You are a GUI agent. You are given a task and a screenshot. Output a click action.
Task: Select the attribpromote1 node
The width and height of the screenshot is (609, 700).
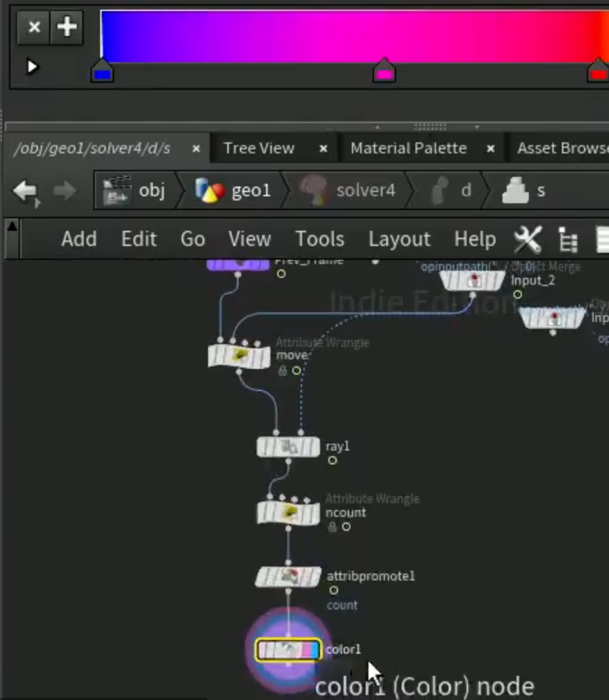(288, 577)
